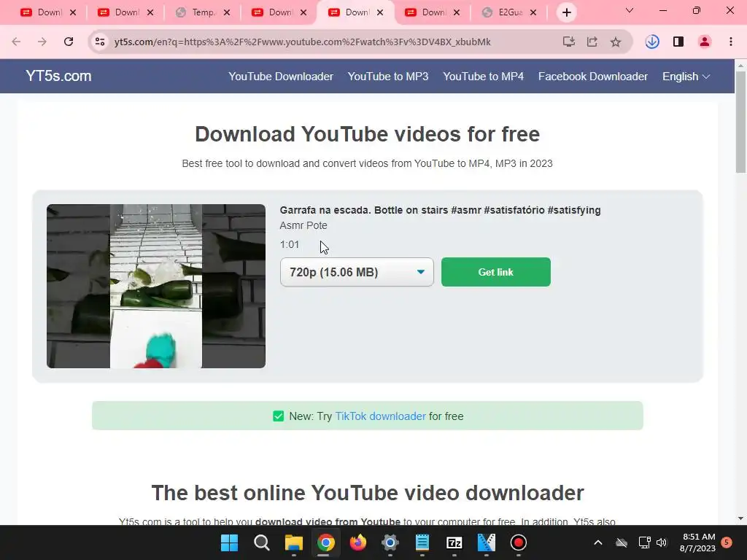
Task: Show hidden system tray icons
Action: [598, 542]
